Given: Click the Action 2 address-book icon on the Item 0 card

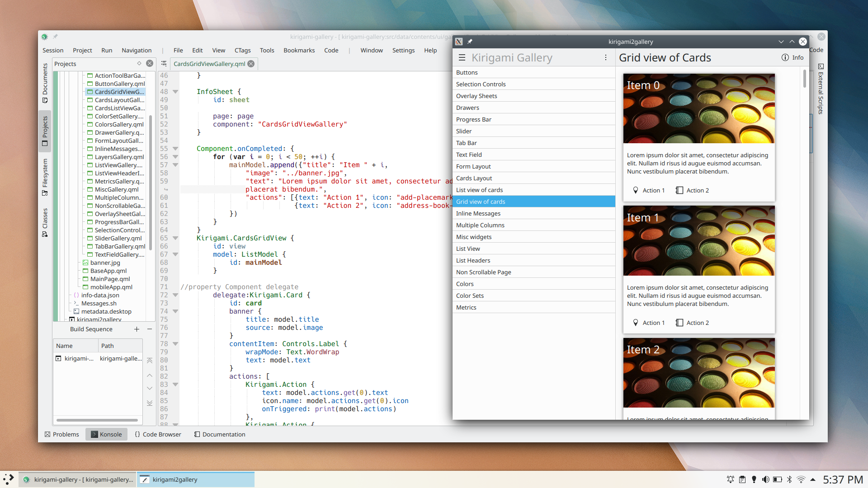Looking at the screenshot, I should (679, 190).
